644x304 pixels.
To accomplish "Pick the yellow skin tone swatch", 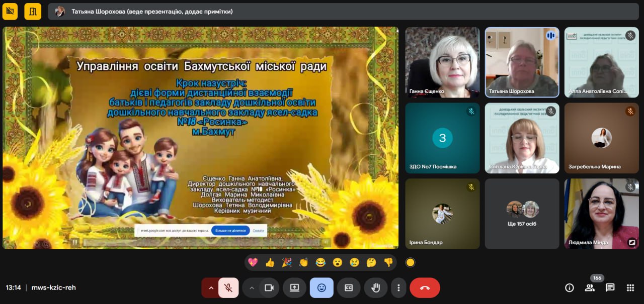I will [x=410, y=262].
